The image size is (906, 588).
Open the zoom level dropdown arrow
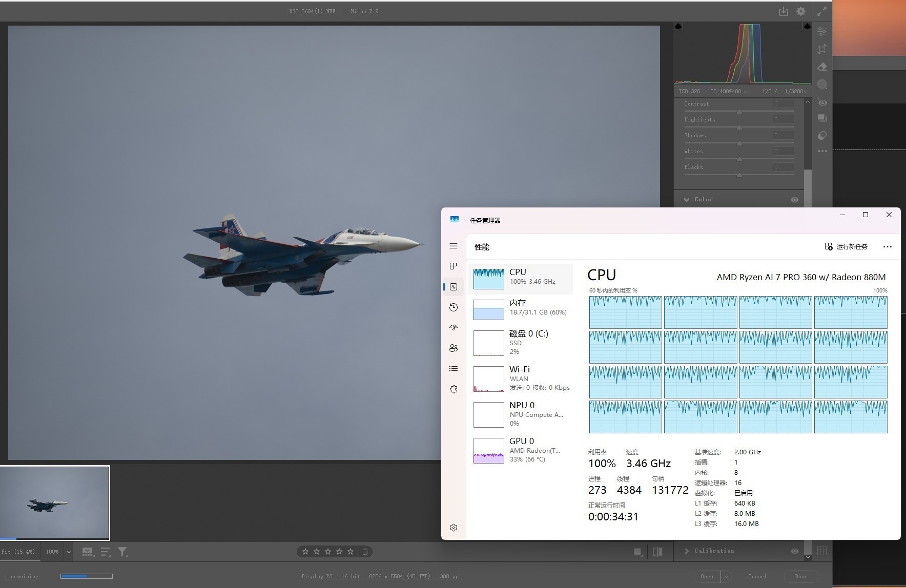pos(68,552)
